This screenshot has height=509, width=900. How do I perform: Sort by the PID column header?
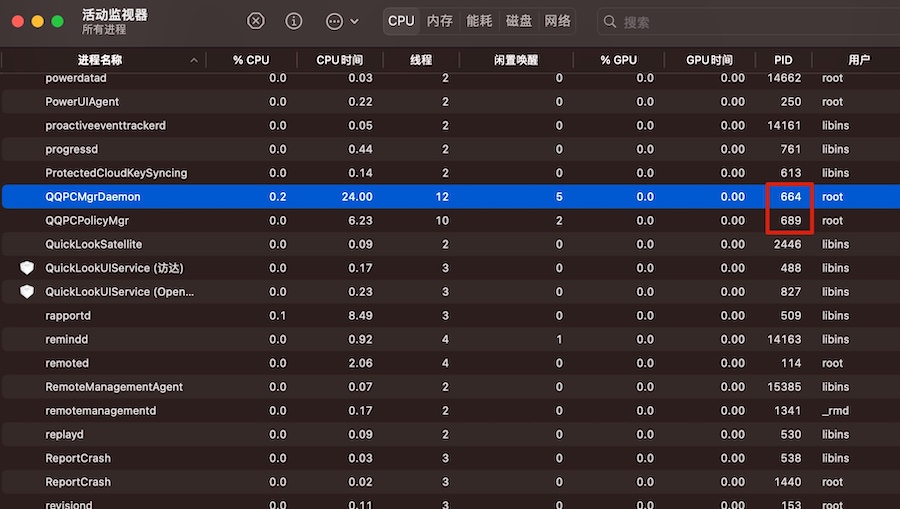coord(782,60)
